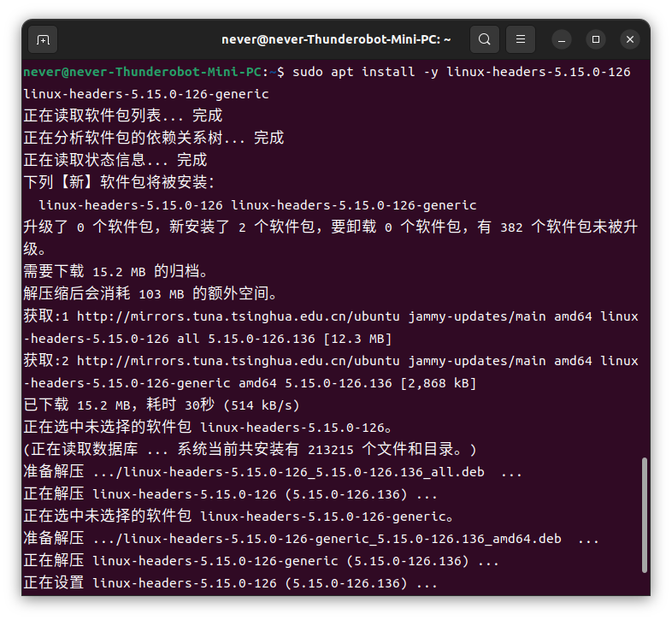
Task: Click line '正在分析软件包的依赖关系树... 完成'
Action: pyautogui.click(x=153, y=138)
